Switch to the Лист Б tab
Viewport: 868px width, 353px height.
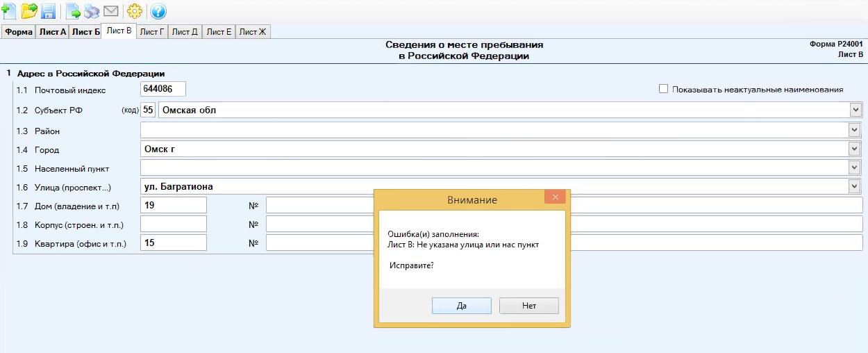pos(85,32)
